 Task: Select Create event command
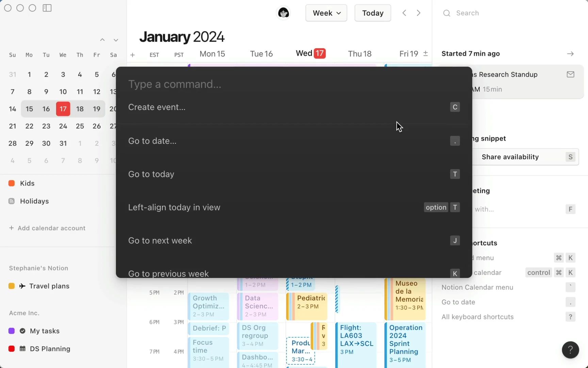click(x=294, y=107)
